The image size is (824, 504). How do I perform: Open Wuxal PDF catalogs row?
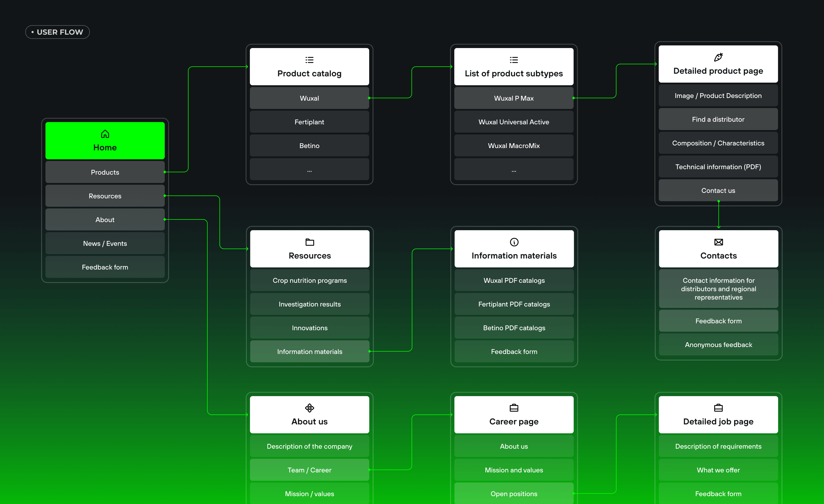[x=514, y=280]
